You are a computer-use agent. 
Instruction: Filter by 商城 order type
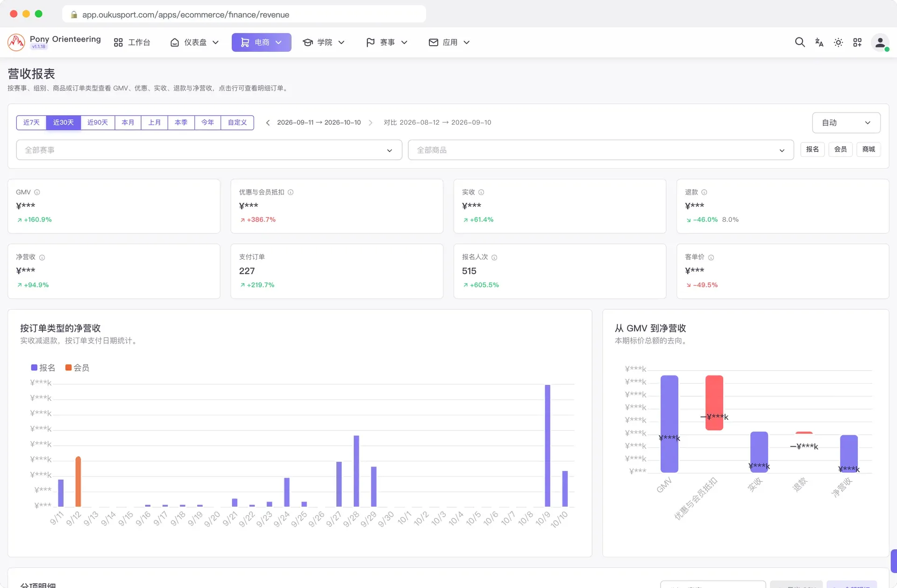pos(869,149)
